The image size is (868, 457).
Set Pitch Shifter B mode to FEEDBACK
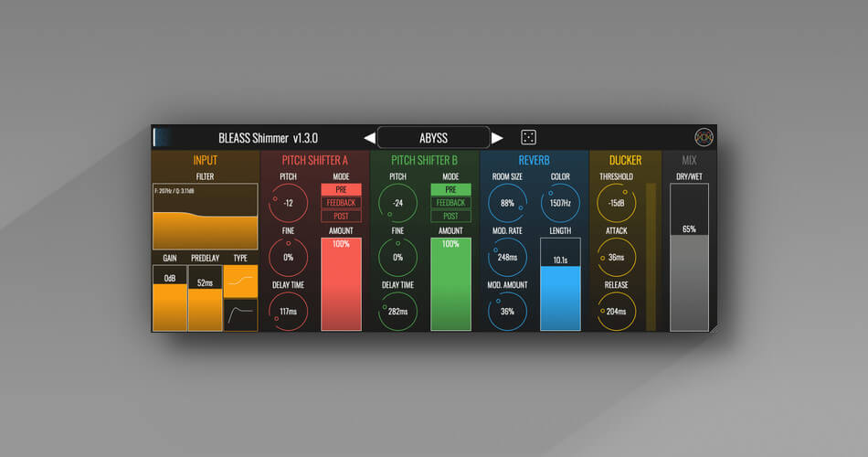(450, 203)
